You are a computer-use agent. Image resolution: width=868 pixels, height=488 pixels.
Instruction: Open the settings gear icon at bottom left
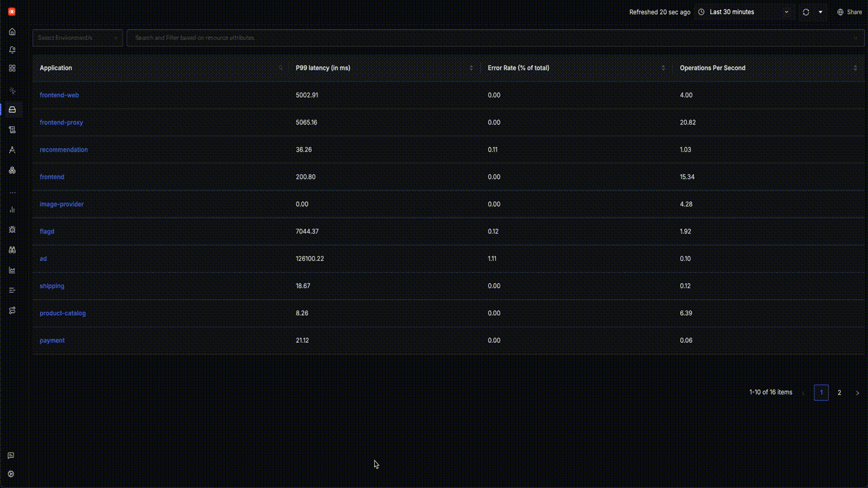[11, 474]
